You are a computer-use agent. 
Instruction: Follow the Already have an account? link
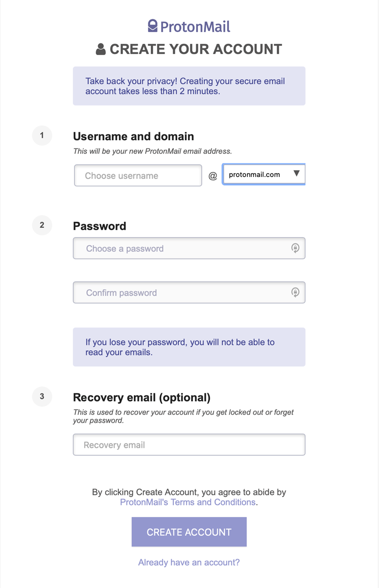tap(189, 562)
